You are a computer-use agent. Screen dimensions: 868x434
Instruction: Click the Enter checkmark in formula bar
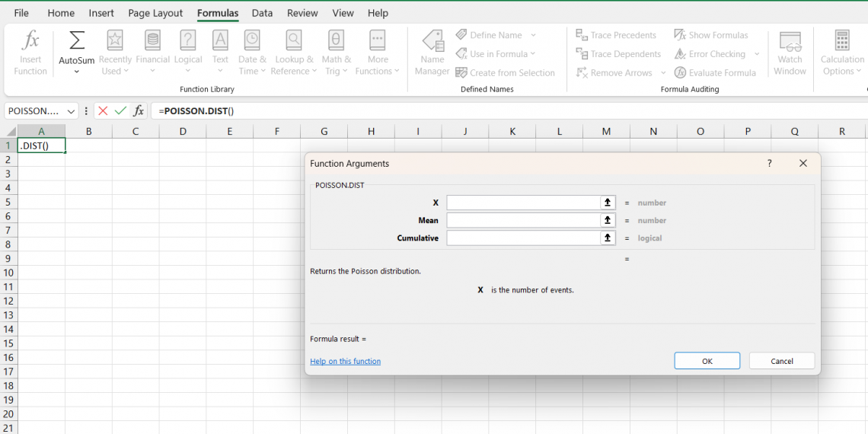[x=120, y=111]
